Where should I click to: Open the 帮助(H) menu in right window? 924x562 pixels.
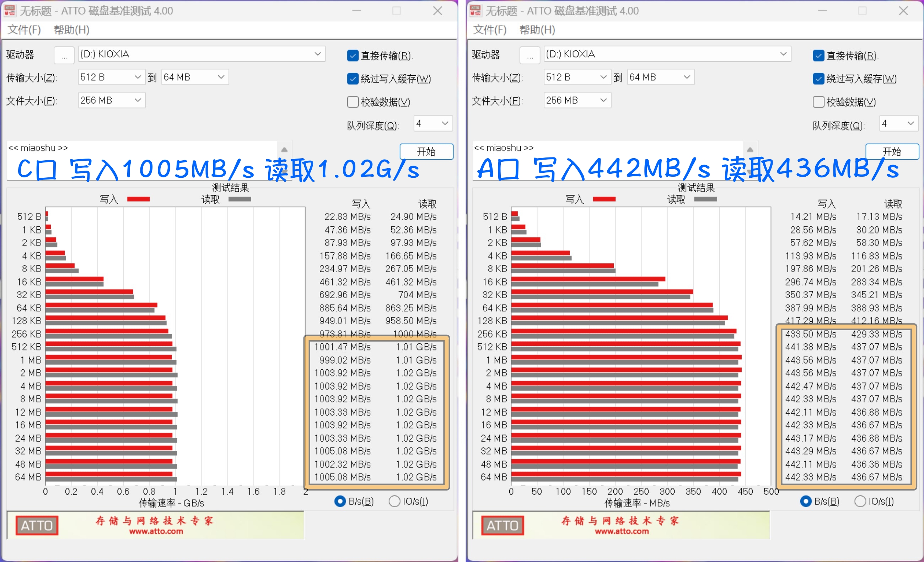537,30
